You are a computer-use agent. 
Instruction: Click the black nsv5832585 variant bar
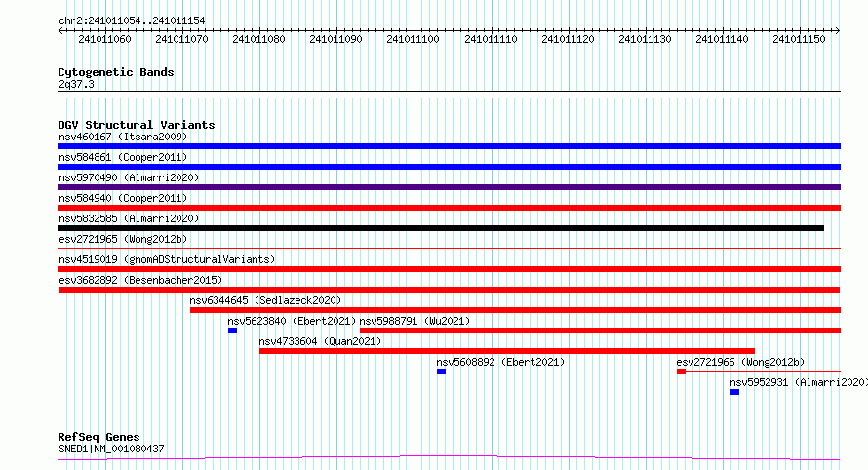[441, 228]
